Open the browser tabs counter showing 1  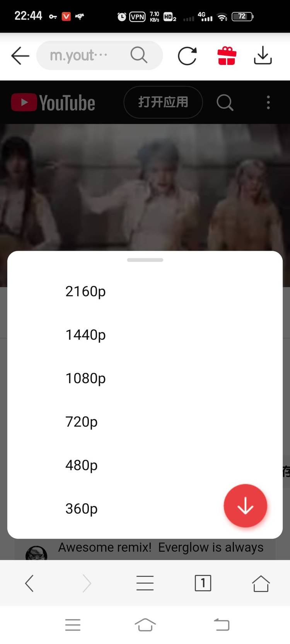(x=203, y=583)
